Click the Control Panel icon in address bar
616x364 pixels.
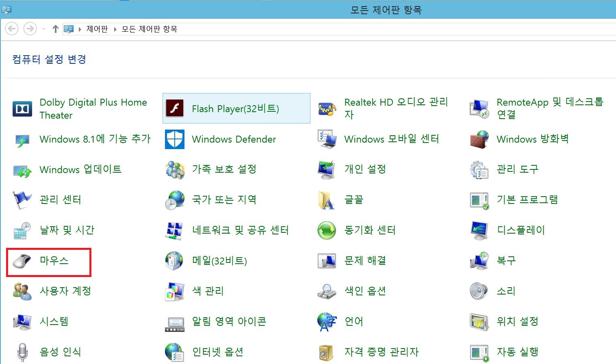pos(69,29)
